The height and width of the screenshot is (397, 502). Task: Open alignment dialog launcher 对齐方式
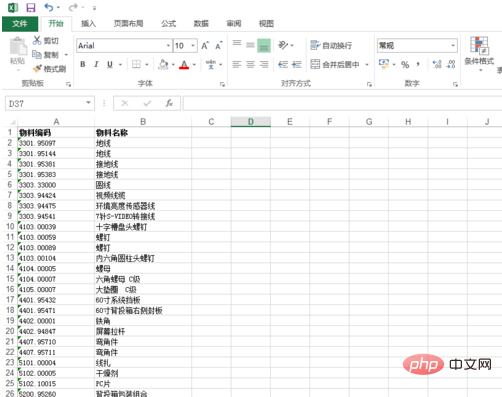coord(369,85)
